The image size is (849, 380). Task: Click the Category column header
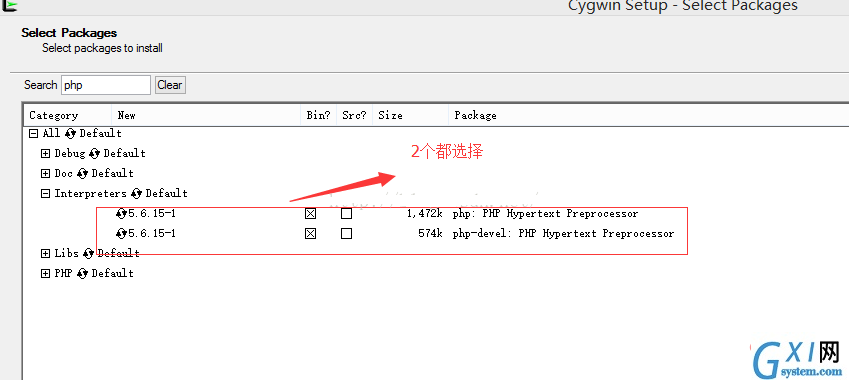point(68,115)
